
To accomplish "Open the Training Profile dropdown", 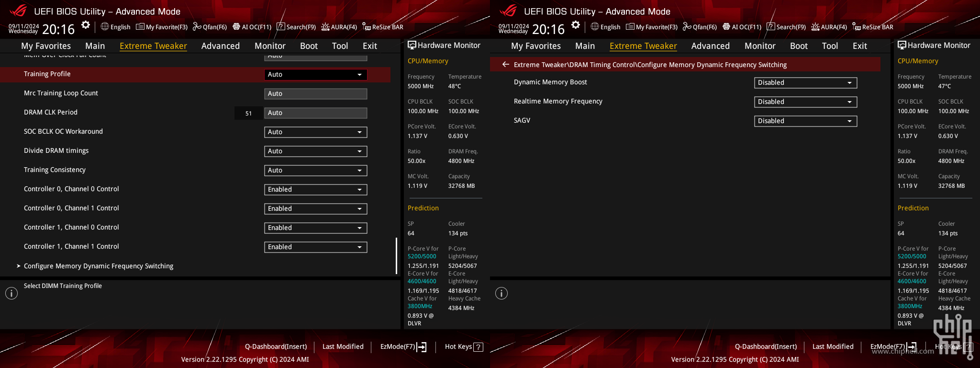I will point(316,75).
